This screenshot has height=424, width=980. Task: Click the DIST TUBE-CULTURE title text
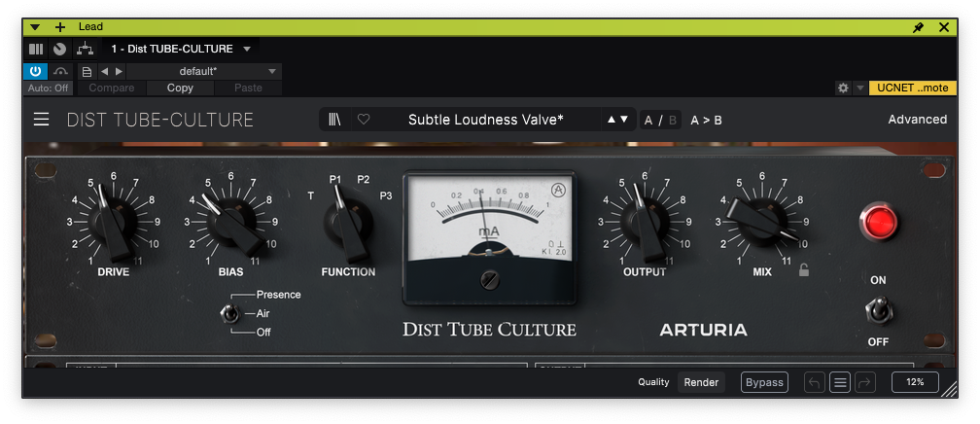160,120
